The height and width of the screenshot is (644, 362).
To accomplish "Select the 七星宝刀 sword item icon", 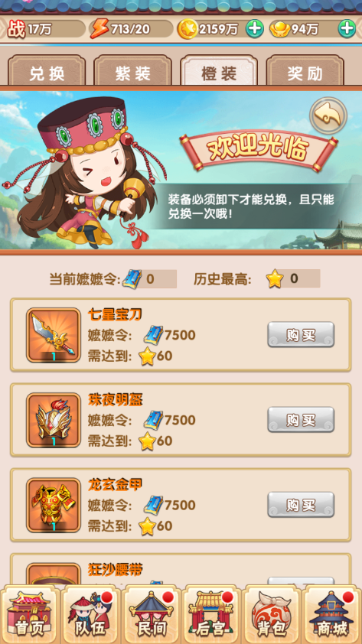I will pyautogui.click(x=54, y=335).
